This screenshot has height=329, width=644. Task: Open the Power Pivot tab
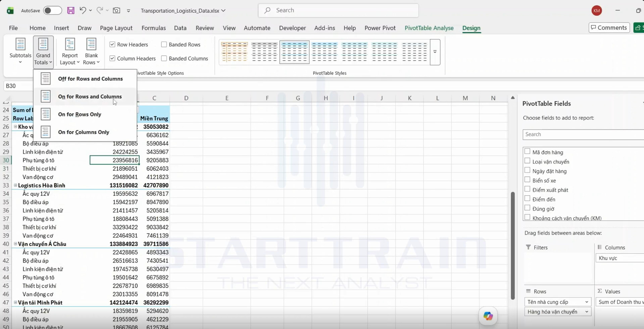(380, 28)
